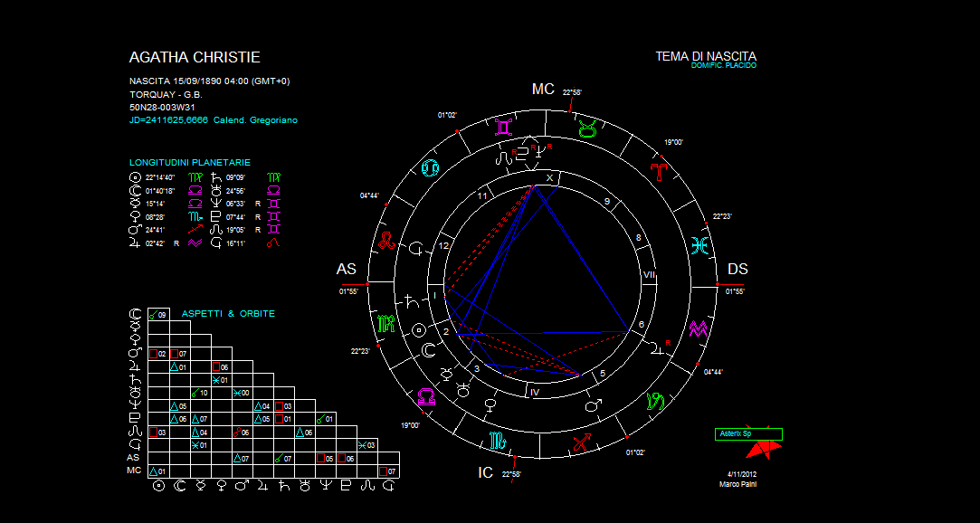Click the 22°58' degree label beside MC
Image resolution: width=980 pixels, height=523 pixels.
point(573,92)
